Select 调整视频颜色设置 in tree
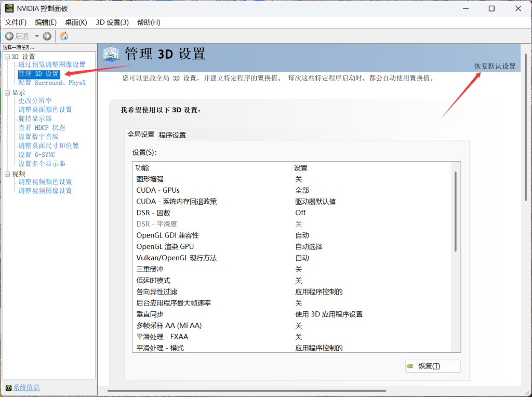Viewport: 532px width, 397px height. [x=45, y=182]
